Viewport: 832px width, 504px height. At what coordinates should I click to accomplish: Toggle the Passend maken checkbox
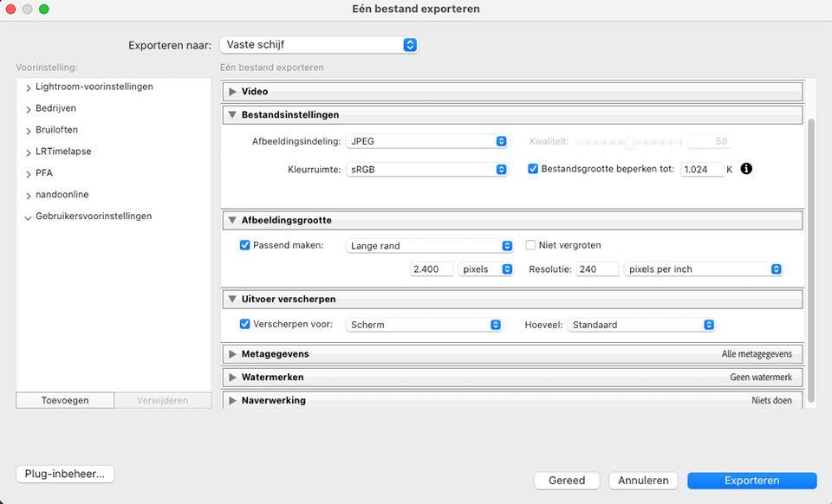pyautogui.click(x=244, y=245)
